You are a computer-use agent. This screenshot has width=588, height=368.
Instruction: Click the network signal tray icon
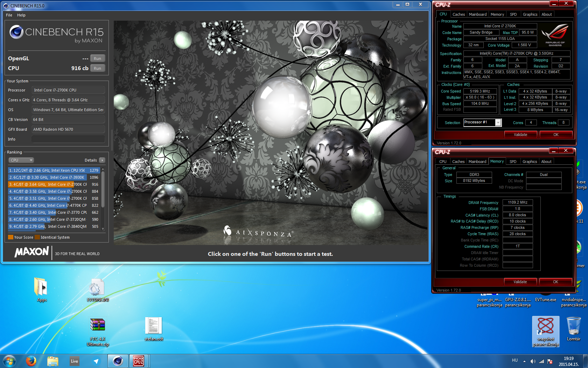pyautogui.click(x=541, y=361)
